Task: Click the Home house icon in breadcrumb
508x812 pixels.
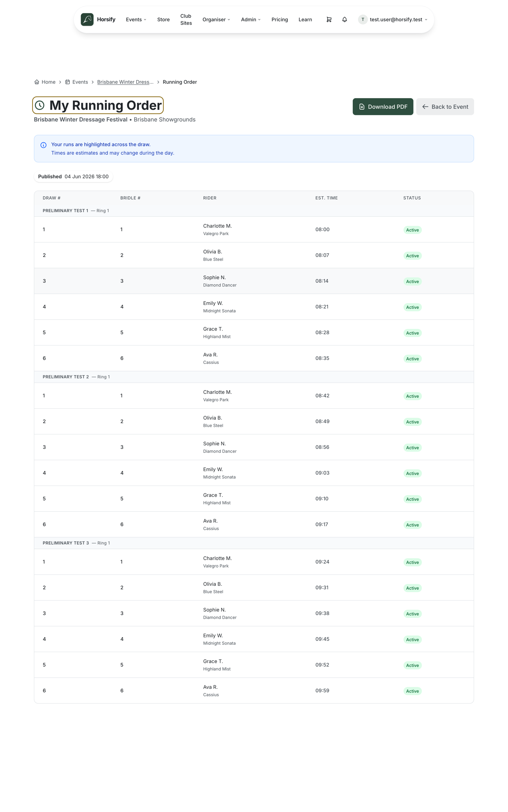Action: coord(37,82)
